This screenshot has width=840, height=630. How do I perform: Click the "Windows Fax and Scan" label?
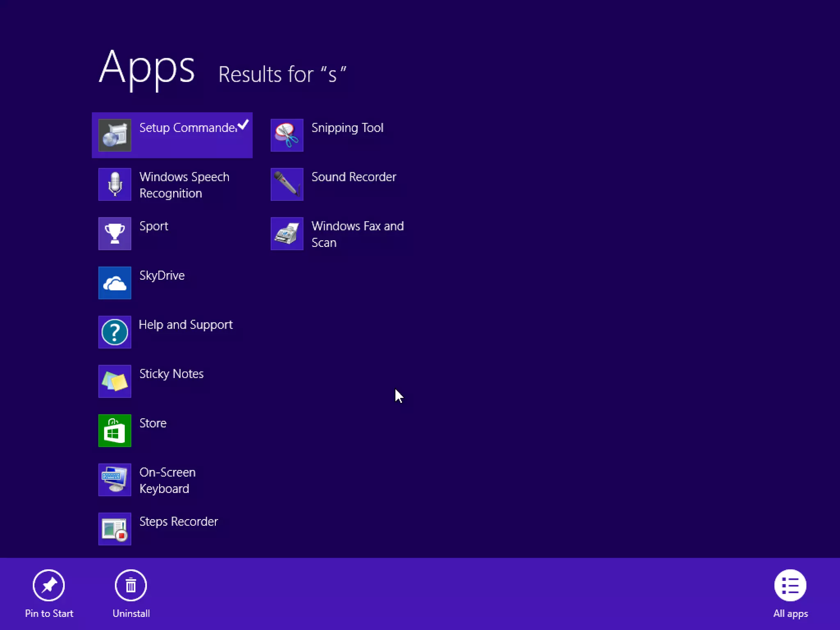click(x=358, y=234)
